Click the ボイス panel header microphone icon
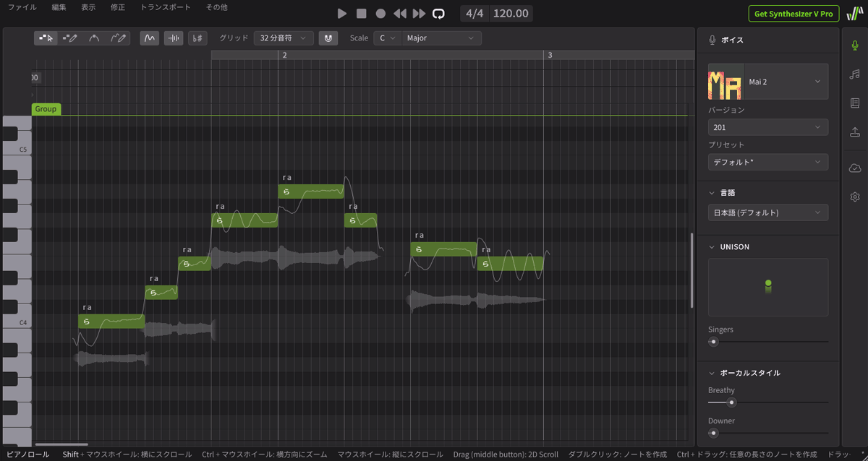This screenshot has height=461, width=868. pyautogui.click(x=713, y=40)
